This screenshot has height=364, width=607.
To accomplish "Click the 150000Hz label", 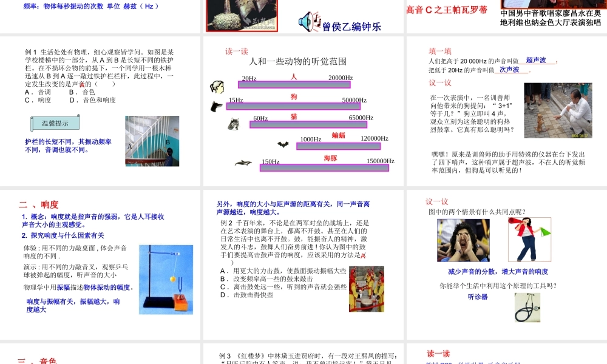I will click(x=381, y=161).
